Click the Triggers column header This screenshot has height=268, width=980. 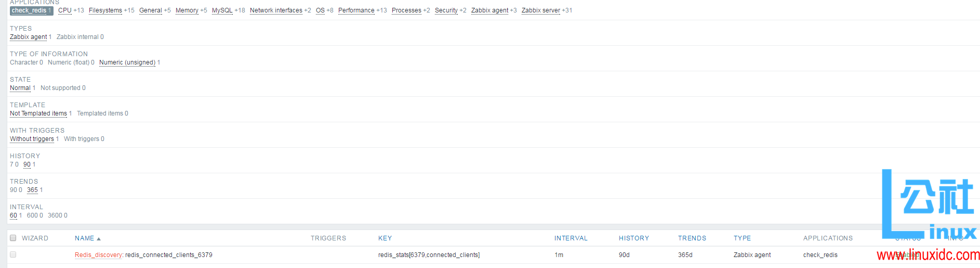(328, 238)
